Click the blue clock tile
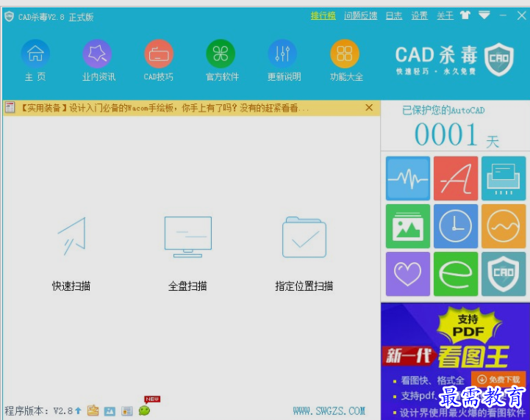 pyautogui.click(x=456, y=226)
